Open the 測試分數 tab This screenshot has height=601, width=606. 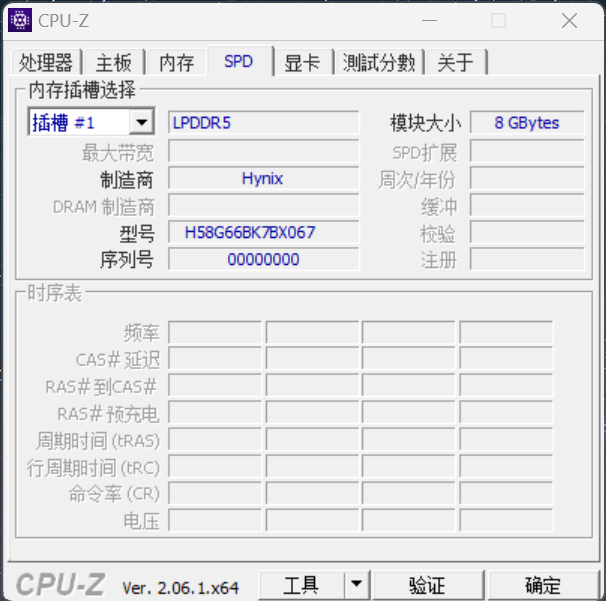click(379, 62)
